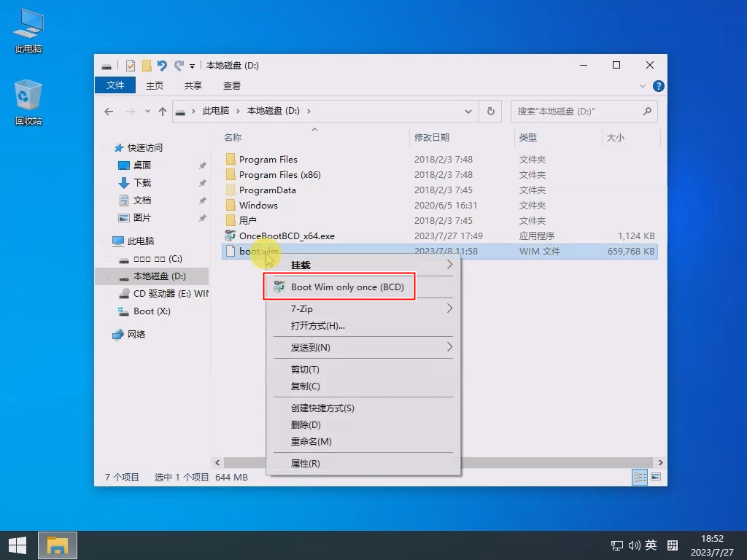
Task: Switch to the 主页 ribbon tab
Action: tap(155, 86)
